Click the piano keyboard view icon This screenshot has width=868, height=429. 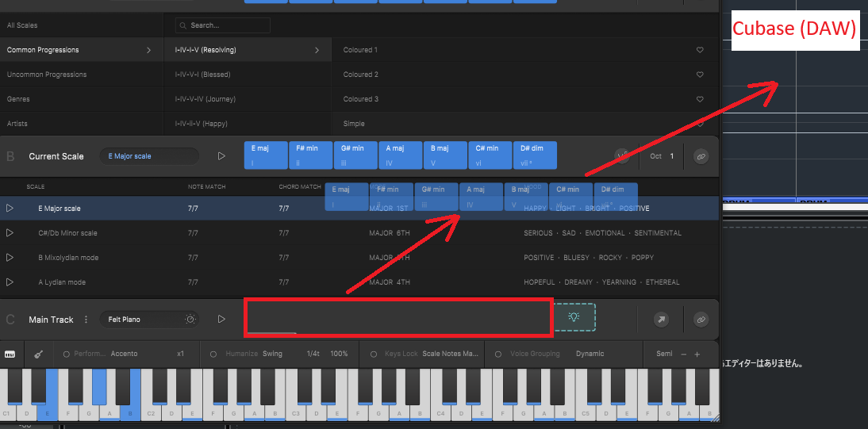(10, 354)
